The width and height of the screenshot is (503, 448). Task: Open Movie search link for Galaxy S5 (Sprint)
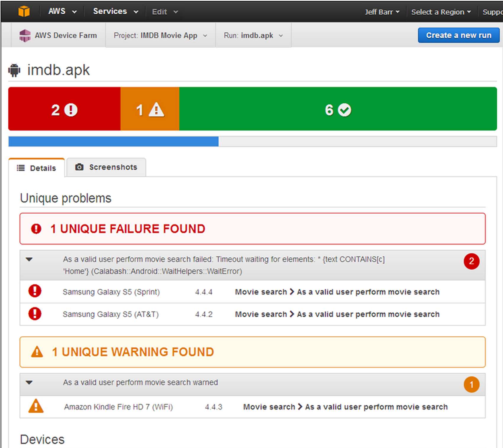(x=261, y=292)
